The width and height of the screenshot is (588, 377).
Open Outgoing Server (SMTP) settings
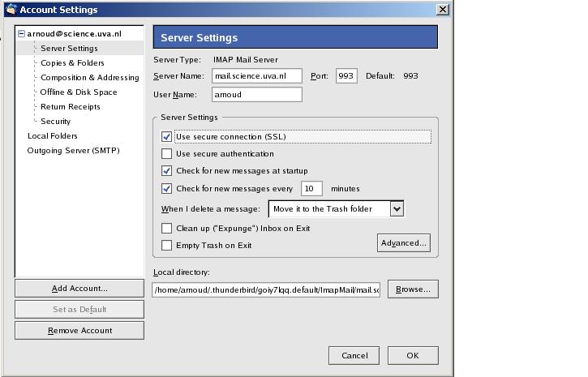[73, 151]
